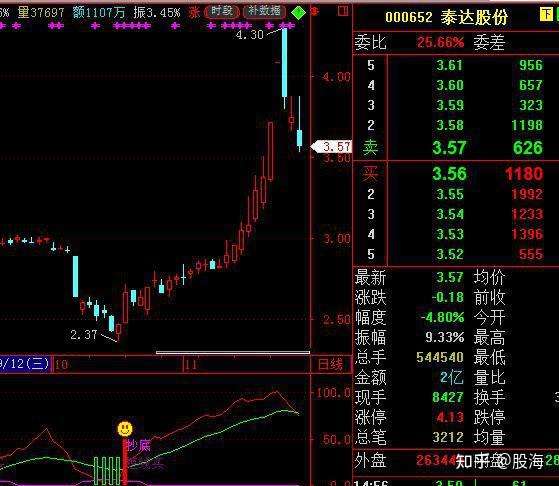Click the white horizontal scrollbar under chart
Screen dimensions: 559x486
(233, 353)
